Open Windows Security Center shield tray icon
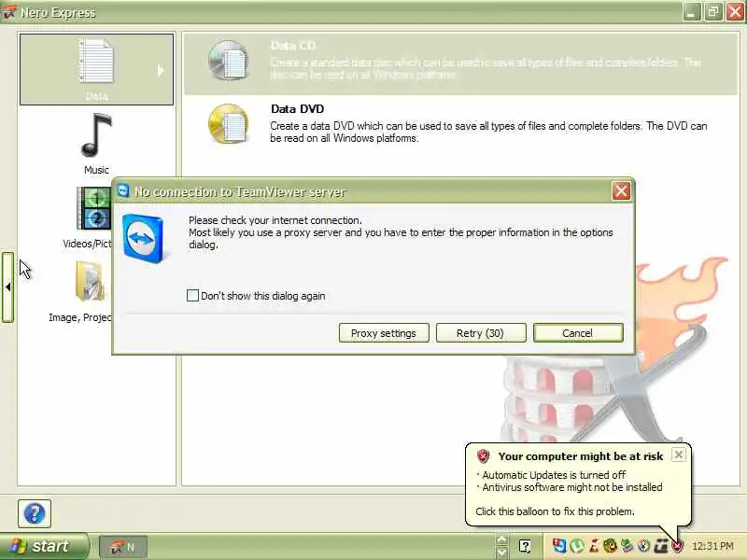The height and width of the screenshot is (560, 747). 677,546
